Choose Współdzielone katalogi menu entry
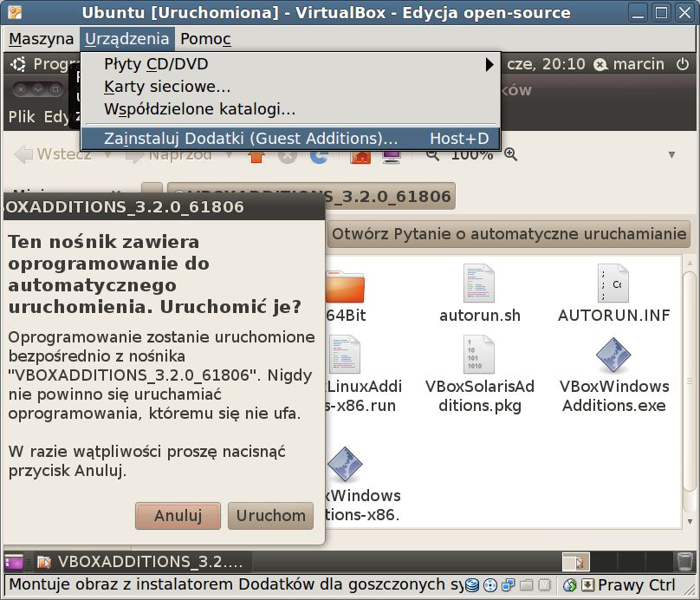Viewport: 700px width, 600px height. (199, 109)
